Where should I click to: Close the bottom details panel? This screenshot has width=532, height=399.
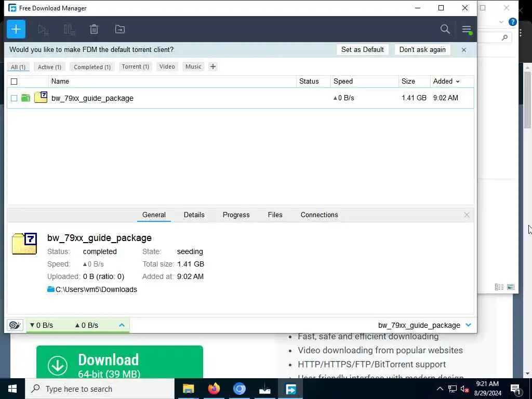(x=467, y=215)
